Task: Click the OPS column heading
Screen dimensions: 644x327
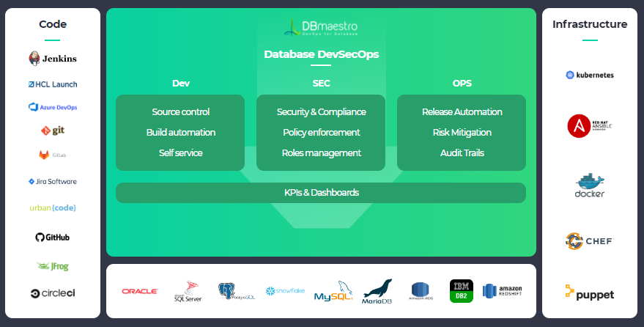Action: [x=462, y=83]
